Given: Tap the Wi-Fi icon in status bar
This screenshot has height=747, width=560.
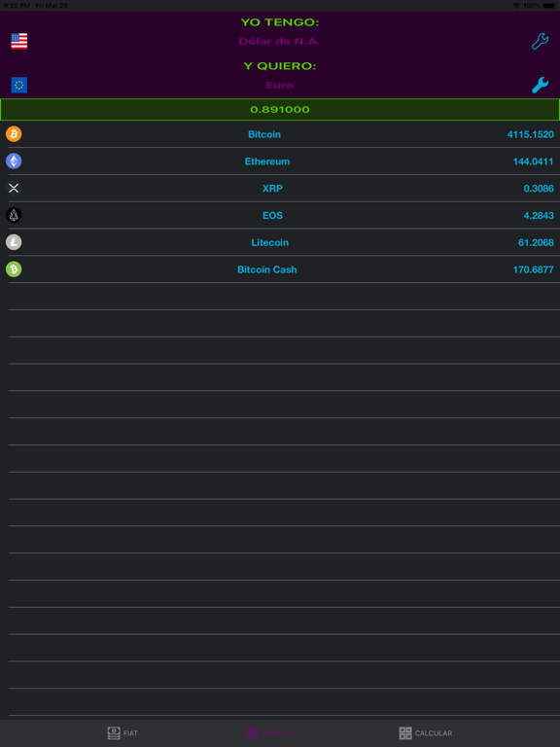Looking at the screenshot, I should (516, 6).
